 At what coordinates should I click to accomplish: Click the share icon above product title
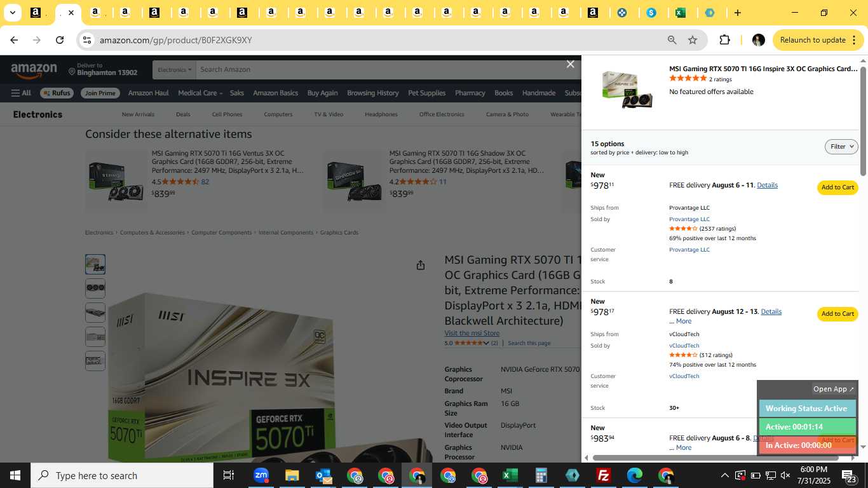420,265
